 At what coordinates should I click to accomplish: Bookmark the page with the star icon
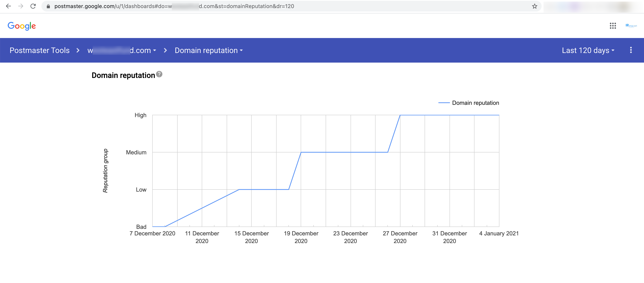(x=534, y=6)
